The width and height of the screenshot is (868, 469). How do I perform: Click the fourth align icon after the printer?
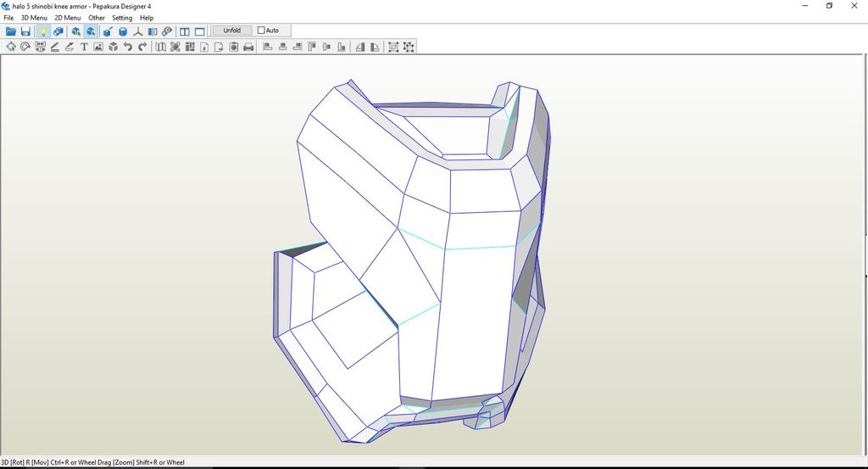click(x=312, y=47)
